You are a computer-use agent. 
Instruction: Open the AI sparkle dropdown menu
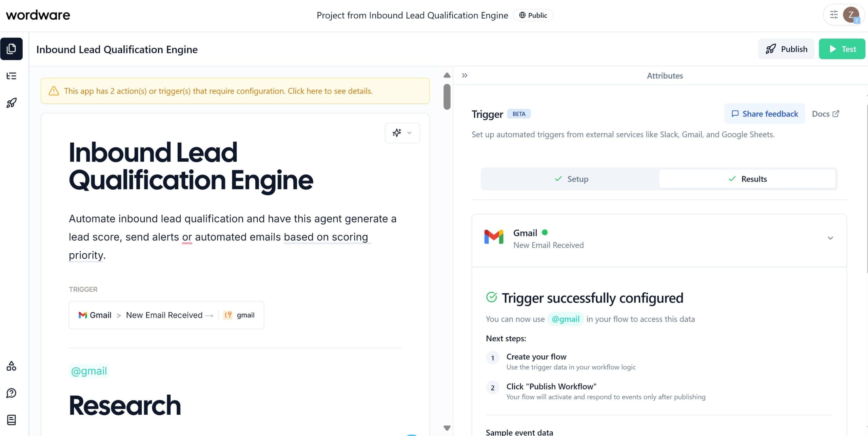point(402,133)
